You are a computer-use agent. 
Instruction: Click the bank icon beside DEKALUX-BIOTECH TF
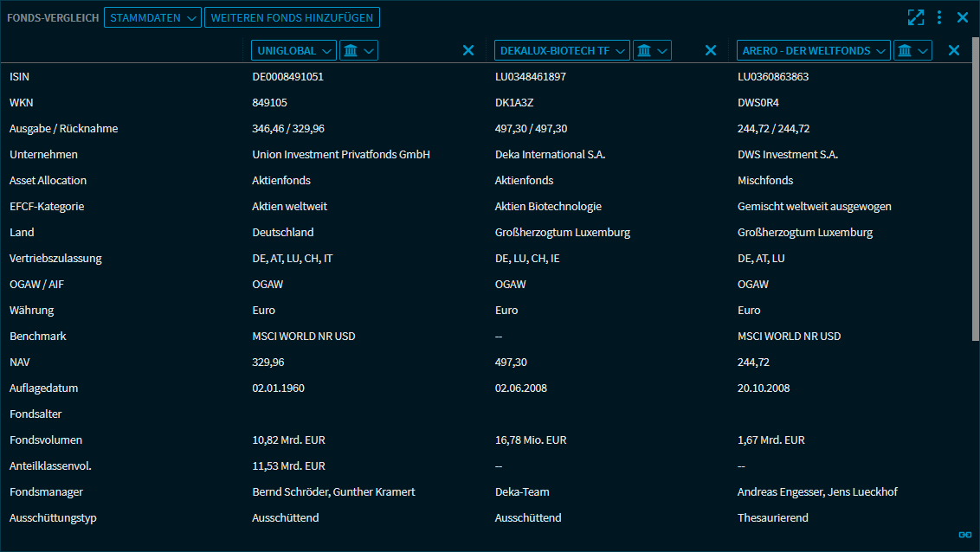652,51
